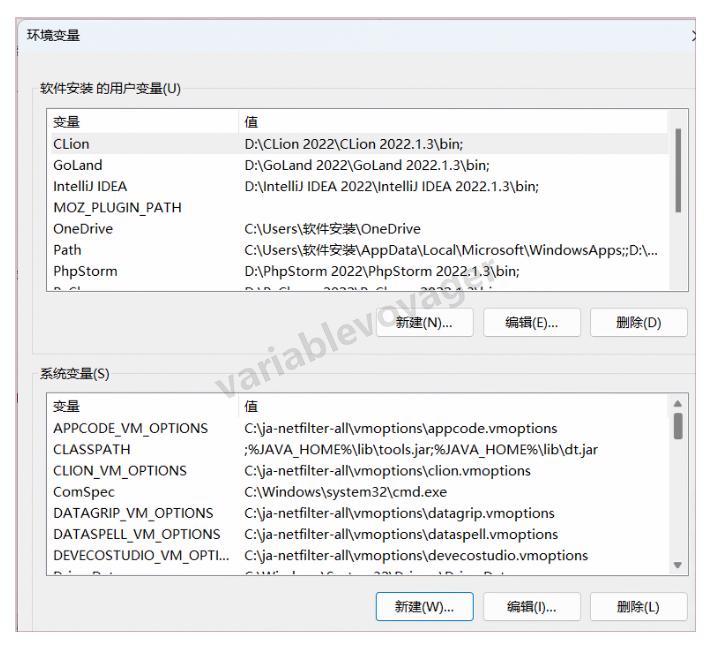711x650 pixels.
Task: Click Edit(E) button for user variables
Action: [531, 323]
